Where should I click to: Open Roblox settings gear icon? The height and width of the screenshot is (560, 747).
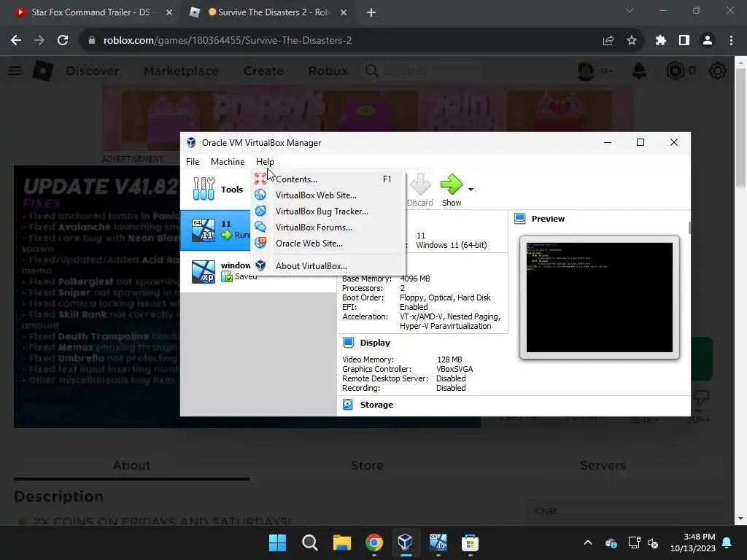coord(718,71)
